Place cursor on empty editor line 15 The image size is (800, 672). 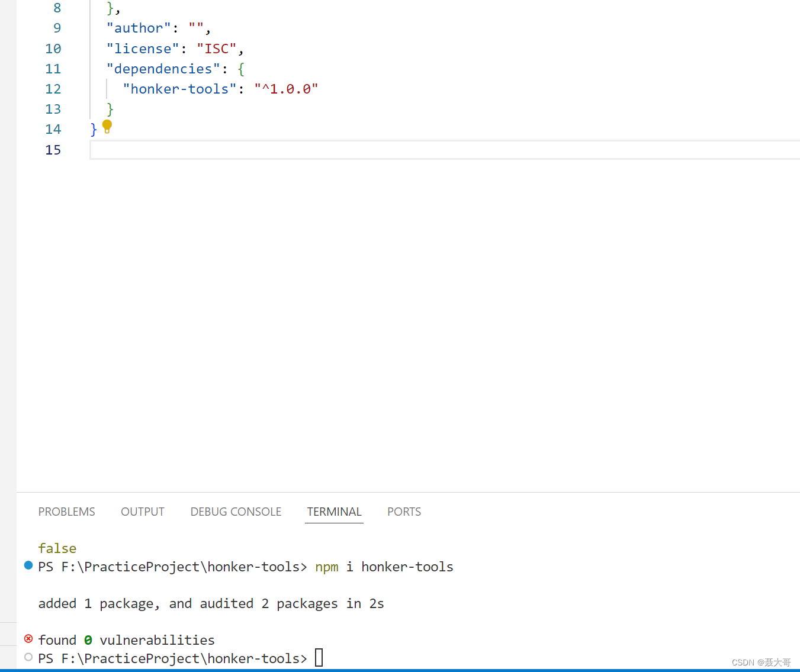(x=445, y=150)
